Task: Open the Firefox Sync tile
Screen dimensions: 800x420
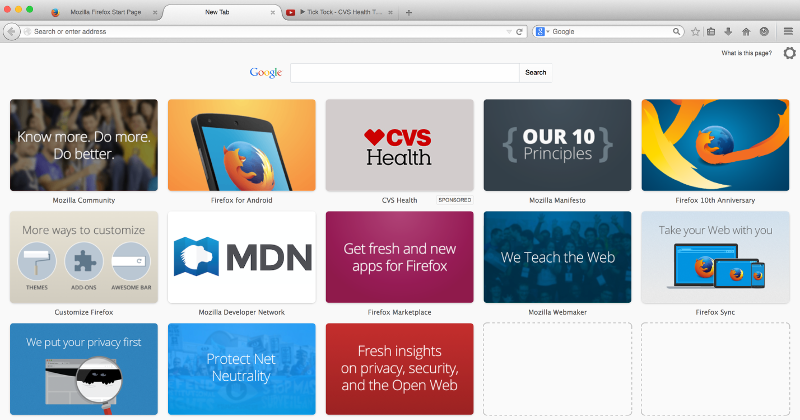Action: [715, 257]
